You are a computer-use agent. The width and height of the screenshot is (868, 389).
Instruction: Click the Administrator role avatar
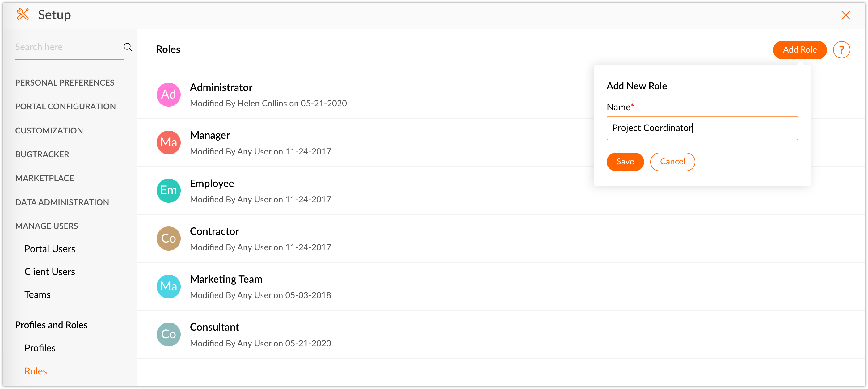tap(168, 95)
